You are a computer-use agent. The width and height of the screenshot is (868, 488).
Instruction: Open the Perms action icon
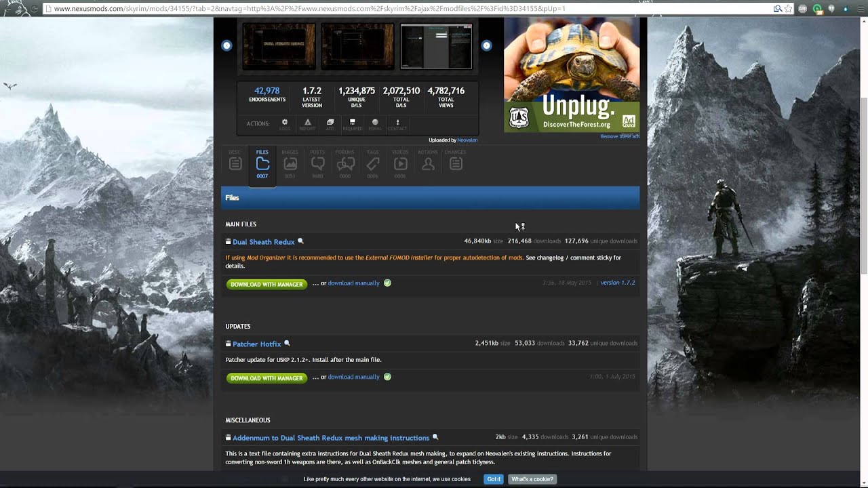point(375,123)
